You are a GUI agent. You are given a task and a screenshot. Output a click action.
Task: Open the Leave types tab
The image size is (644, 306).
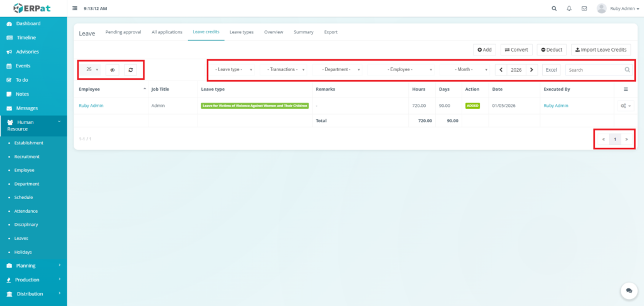click(x=241, y=32)
